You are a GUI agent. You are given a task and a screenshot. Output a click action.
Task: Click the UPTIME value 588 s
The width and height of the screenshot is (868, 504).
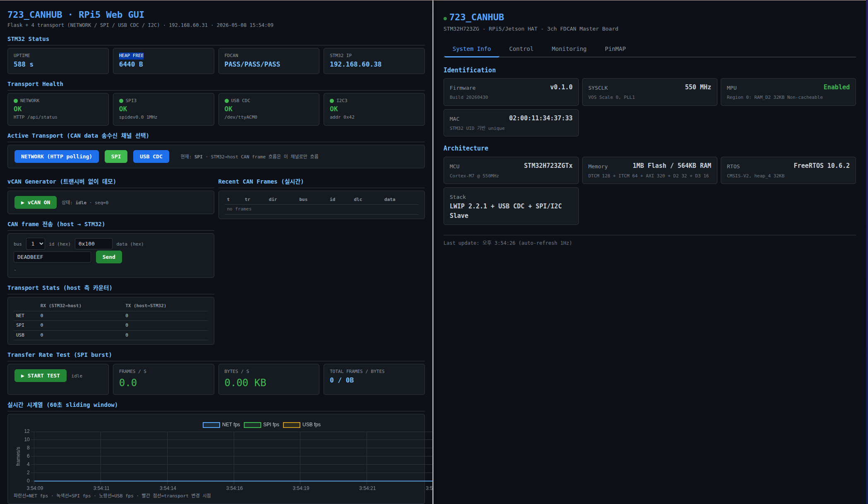point(24,64)
